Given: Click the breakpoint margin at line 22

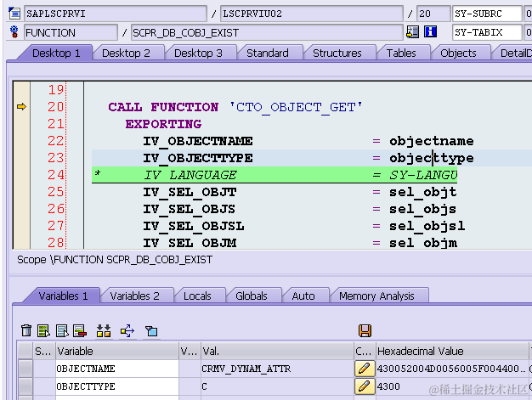Looking at the screenshot, I should tap(21, 141).
